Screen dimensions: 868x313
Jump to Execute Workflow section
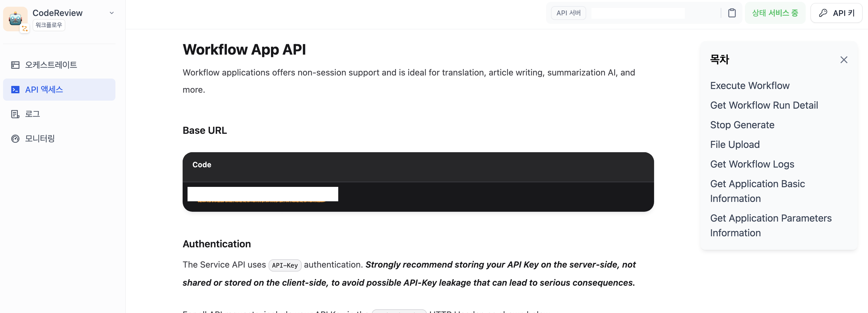[x=750, y=86]
